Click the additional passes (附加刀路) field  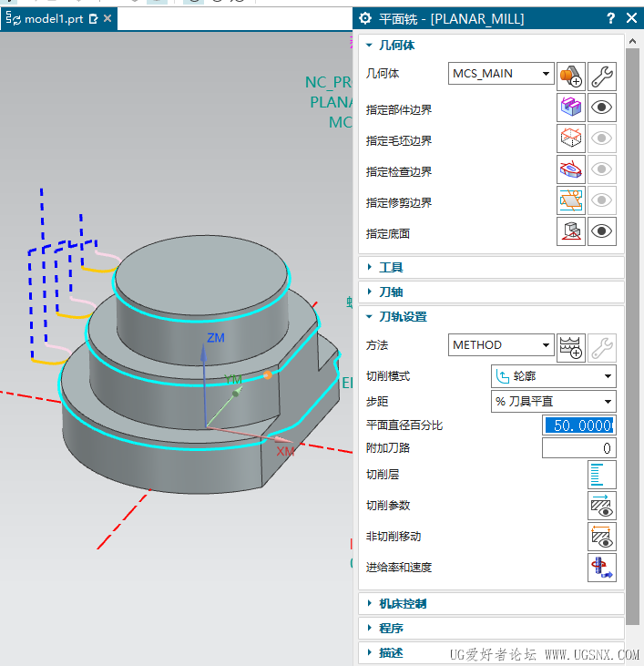point(579,448)
